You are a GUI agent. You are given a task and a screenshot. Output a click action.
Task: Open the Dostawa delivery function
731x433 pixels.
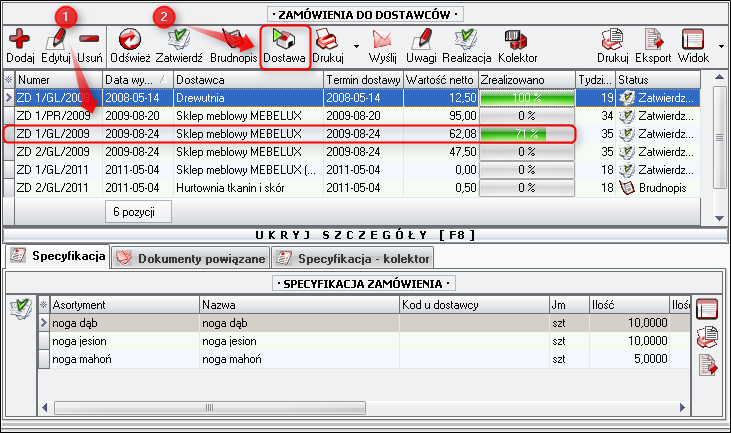pos(284,46)
